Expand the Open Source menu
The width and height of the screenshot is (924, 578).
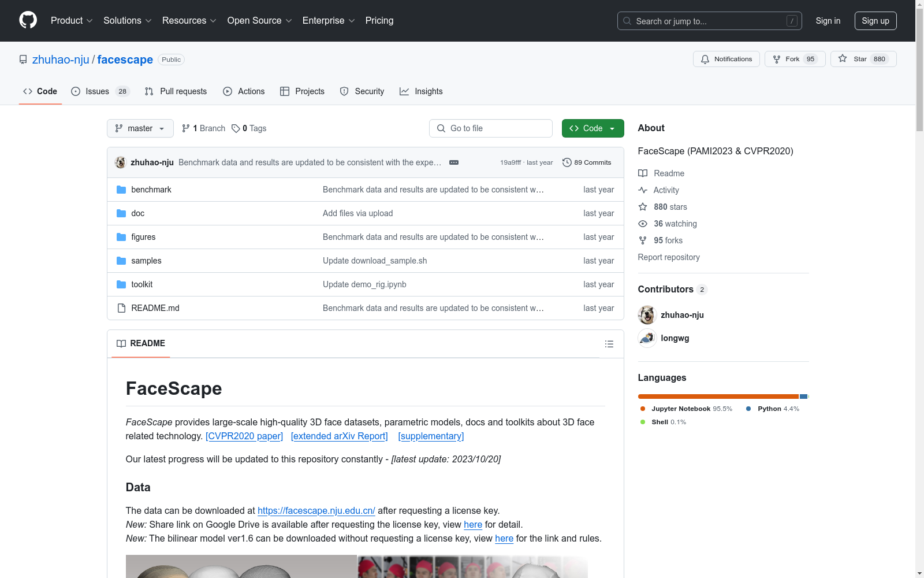(260, 20)
